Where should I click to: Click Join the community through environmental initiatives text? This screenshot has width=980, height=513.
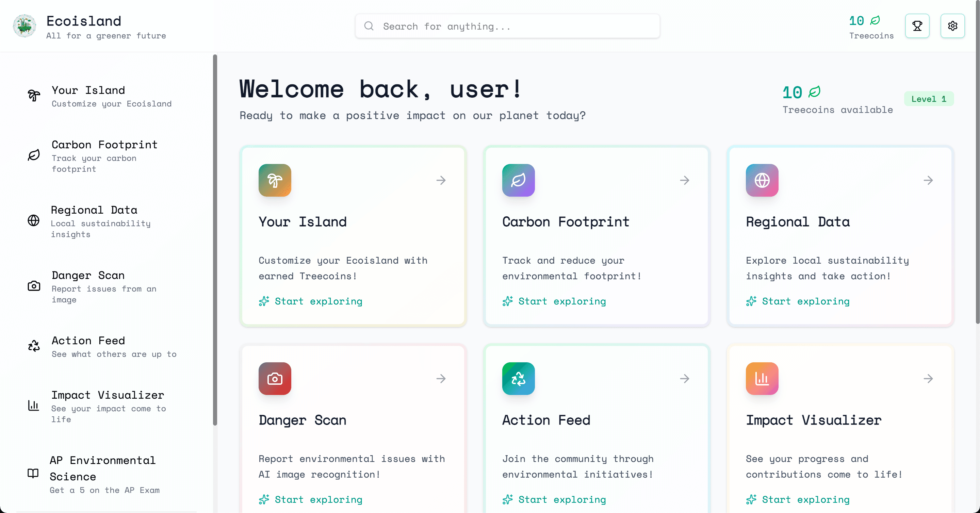coord(578,467)
